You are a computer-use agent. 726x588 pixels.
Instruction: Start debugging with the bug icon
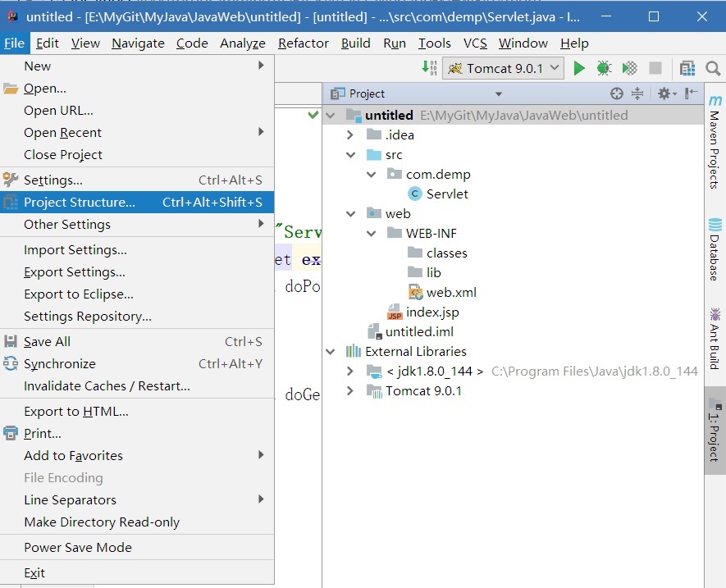pyautogui.click(x=604, y=68)
